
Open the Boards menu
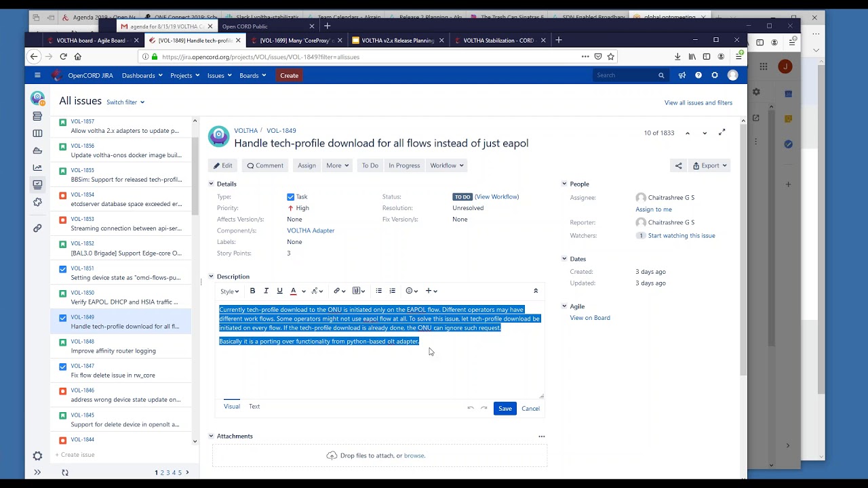point(252,75)
